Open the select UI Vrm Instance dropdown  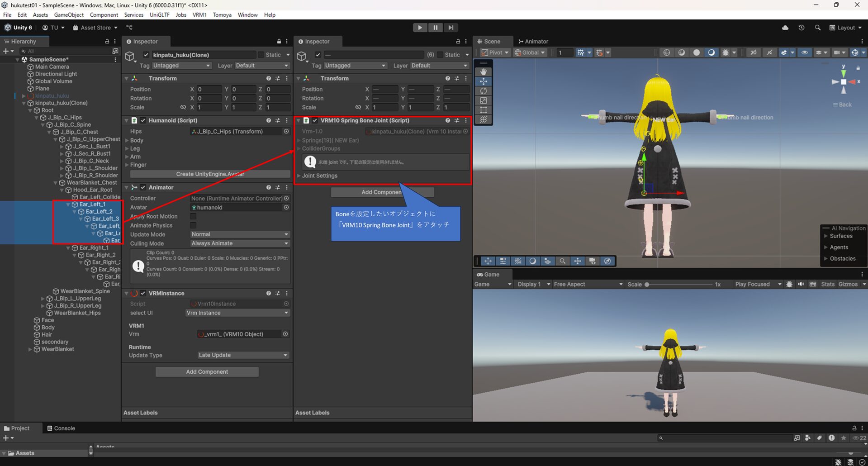237,313
